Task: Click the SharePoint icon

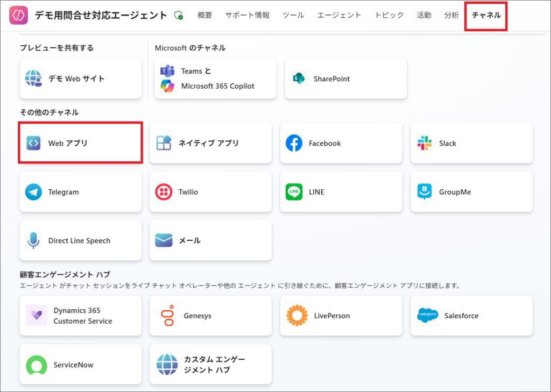Action: click(299, 79)
